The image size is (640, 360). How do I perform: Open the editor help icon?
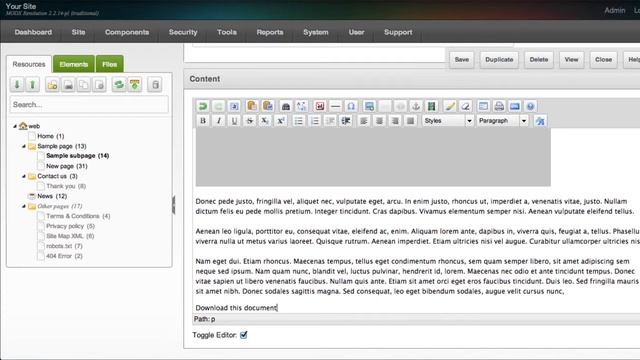click(x=530, y=107)
